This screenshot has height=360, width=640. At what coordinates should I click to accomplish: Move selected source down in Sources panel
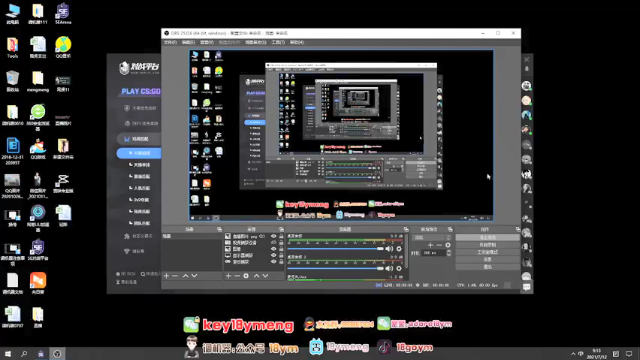click(265, 276)
